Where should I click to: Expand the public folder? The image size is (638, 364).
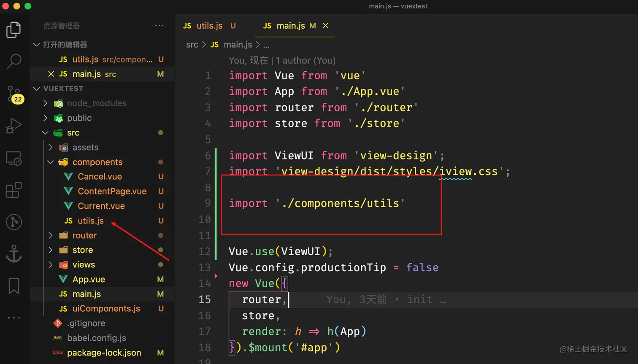(45, 118)
